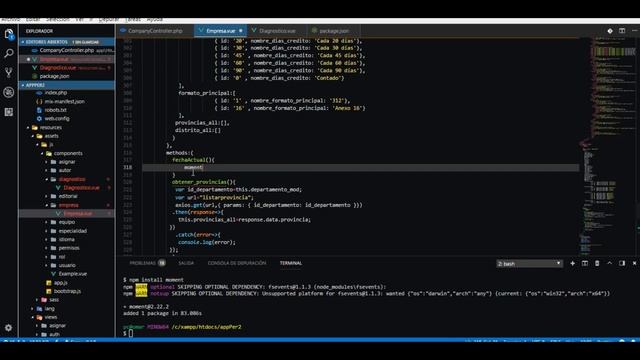Click the Example.vue file icon

53,274
